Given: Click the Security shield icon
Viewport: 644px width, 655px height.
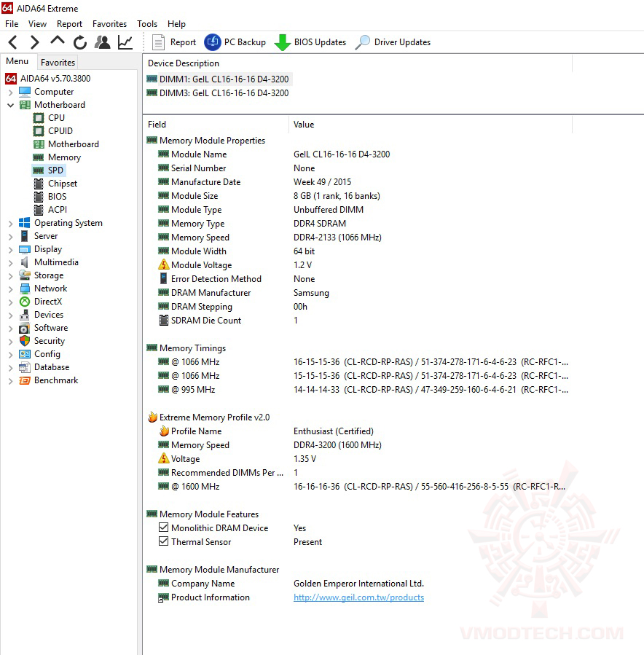Looking at the screenshot, I should tap(25, 341).
